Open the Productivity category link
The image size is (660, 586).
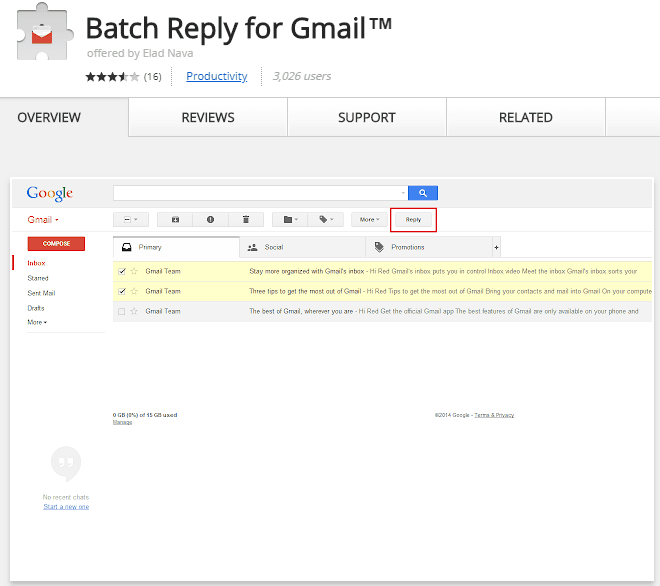[216, 76]
